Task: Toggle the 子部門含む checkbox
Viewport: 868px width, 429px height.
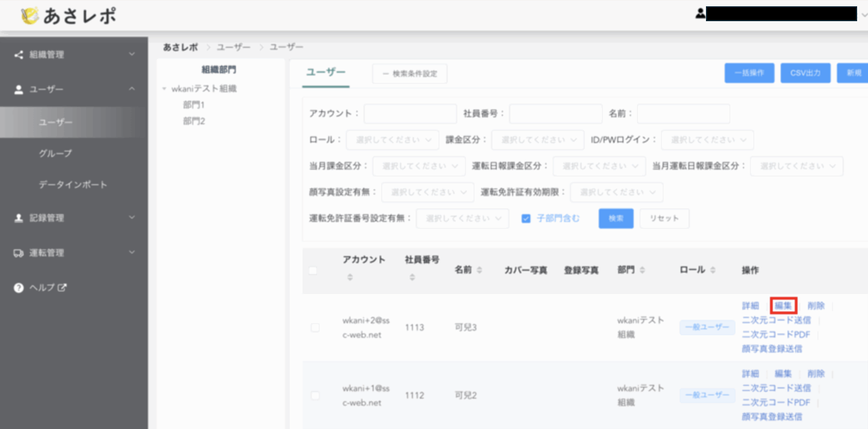Action: 526,219
